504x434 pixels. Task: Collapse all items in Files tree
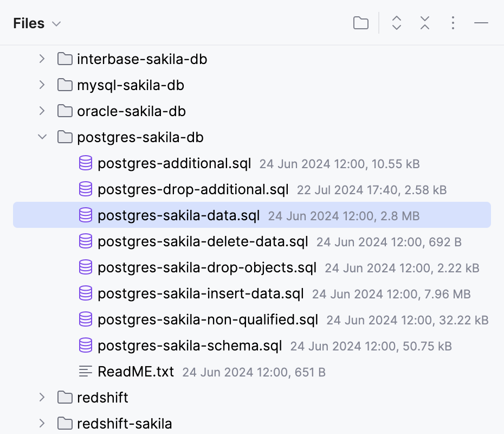(x=425, y=23)
